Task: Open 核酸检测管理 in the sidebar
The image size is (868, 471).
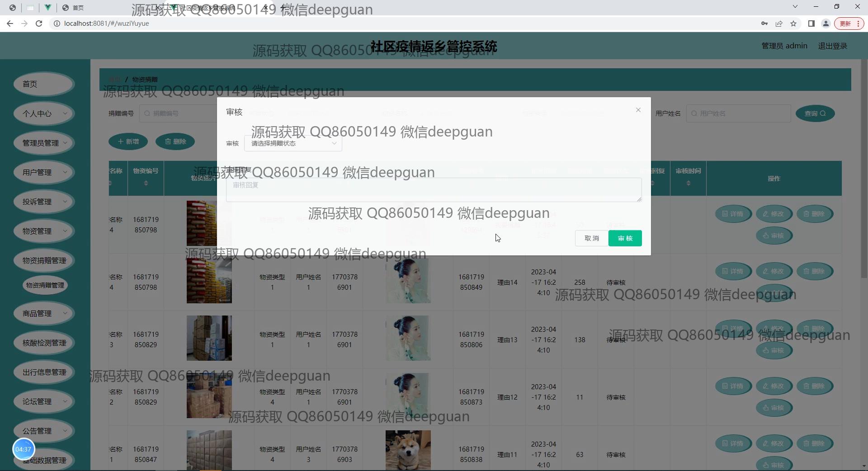Action: click(44, 343)
